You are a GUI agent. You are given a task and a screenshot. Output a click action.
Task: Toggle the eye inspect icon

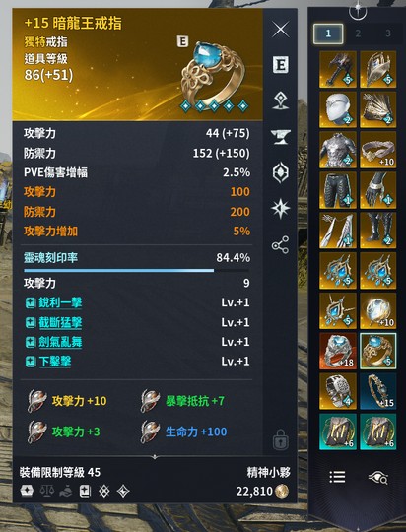(378, 478)
